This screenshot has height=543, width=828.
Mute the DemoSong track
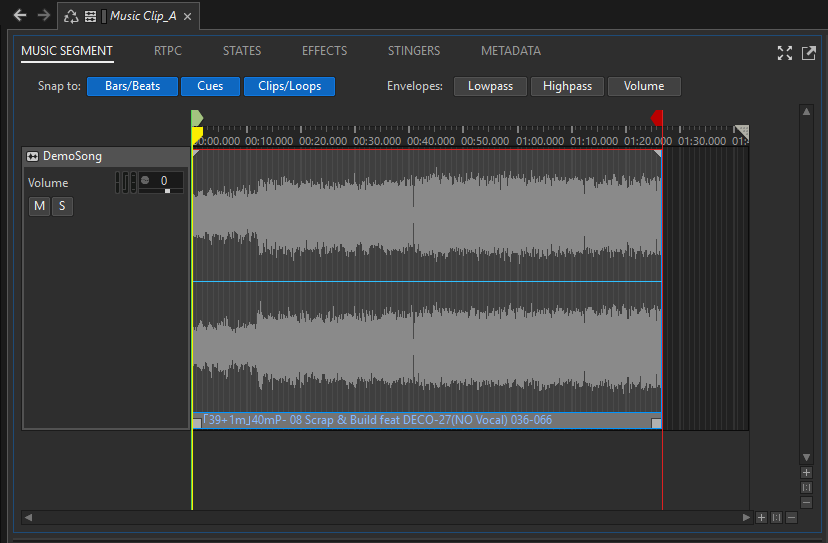click(40, 206)
